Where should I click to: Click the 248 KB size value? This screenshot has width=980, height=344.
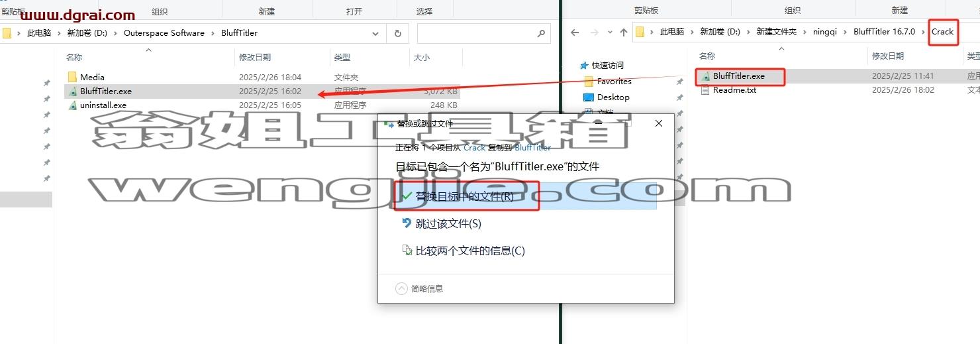pos(444,105)
